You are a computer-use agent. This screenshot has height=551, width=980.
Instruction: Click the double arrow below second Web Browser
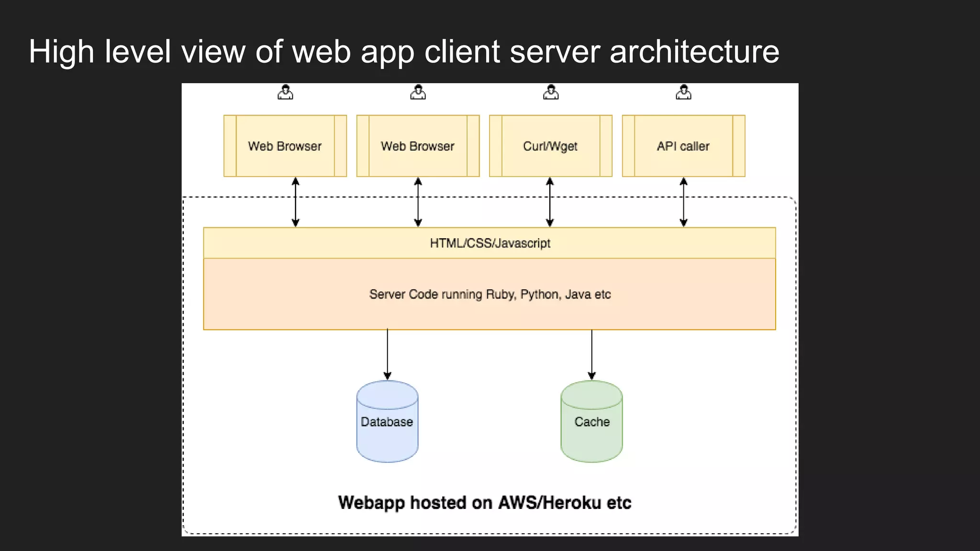[x=418, y=202]
